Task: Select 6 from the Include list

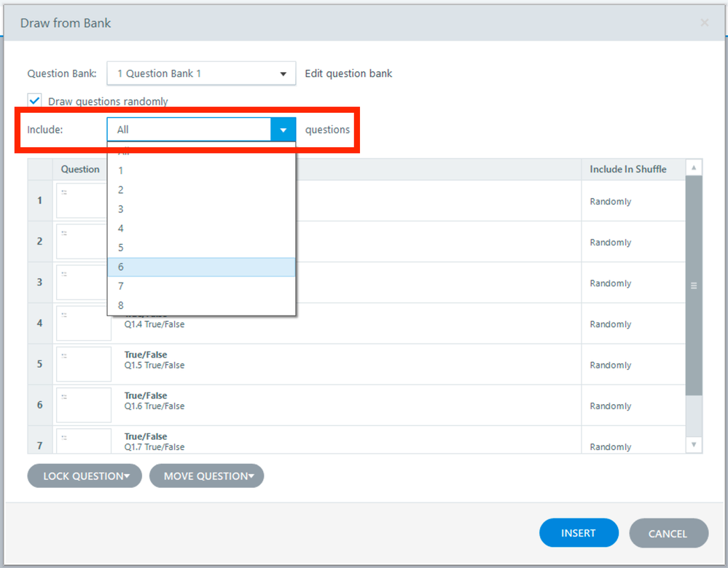Action: [x=201, y=267]
